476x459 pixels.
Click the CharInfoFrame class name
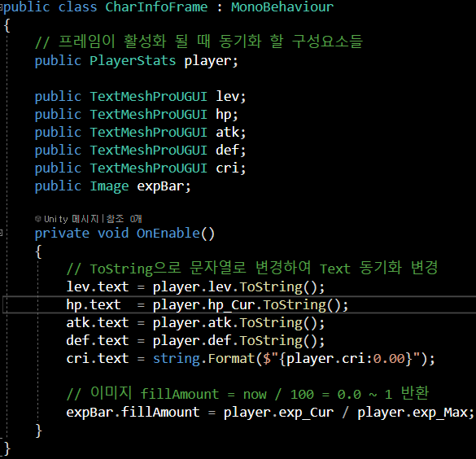156,7
